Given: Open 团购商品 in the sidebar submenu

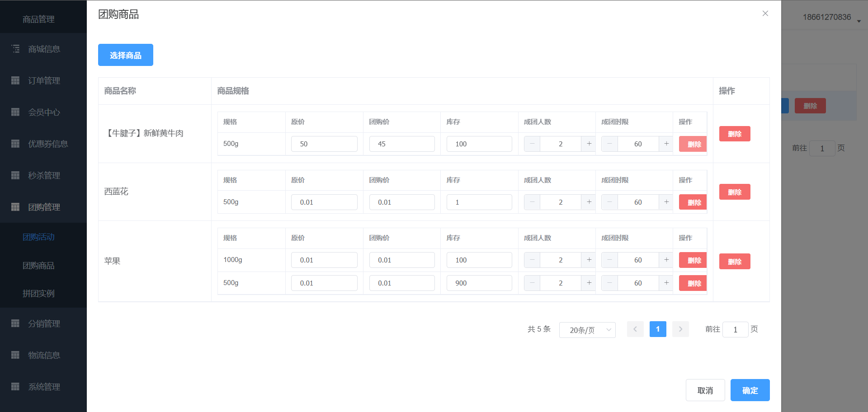Looking at the screenshot, I should [x=38, y=266].
